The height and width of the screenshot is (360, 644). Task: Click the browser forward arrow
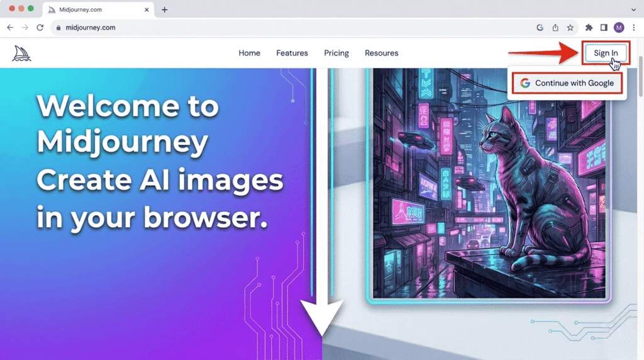(x=25, y=28)
